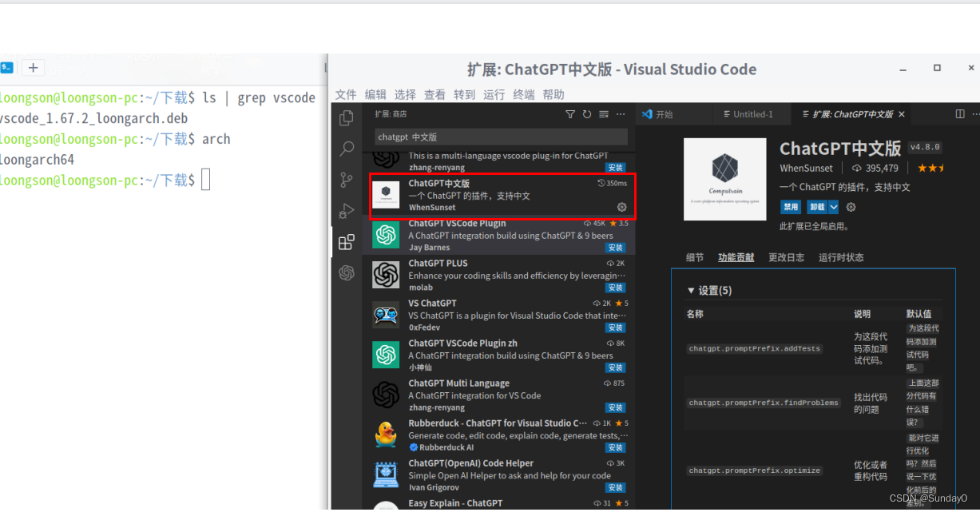Open the Extensions view icon
The image size is (980, 512).
click(x=347, y=242)
